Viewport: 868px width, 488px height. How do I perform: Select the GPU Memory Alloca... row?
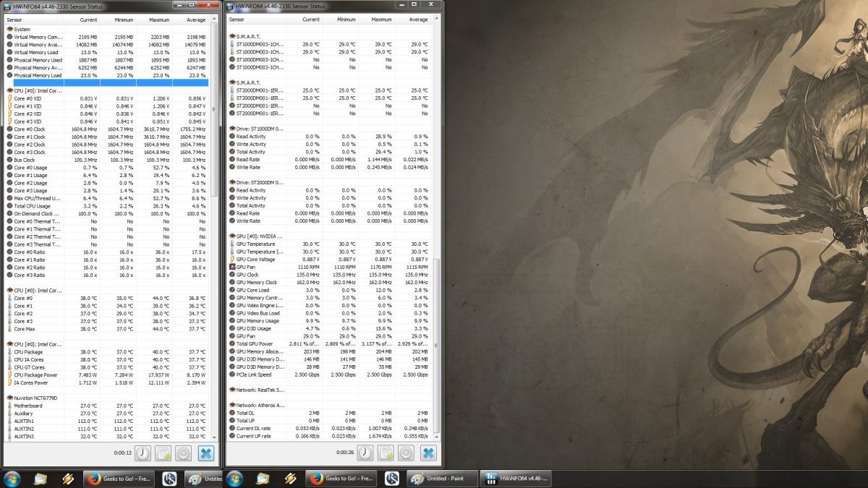(x=330, y=351)
